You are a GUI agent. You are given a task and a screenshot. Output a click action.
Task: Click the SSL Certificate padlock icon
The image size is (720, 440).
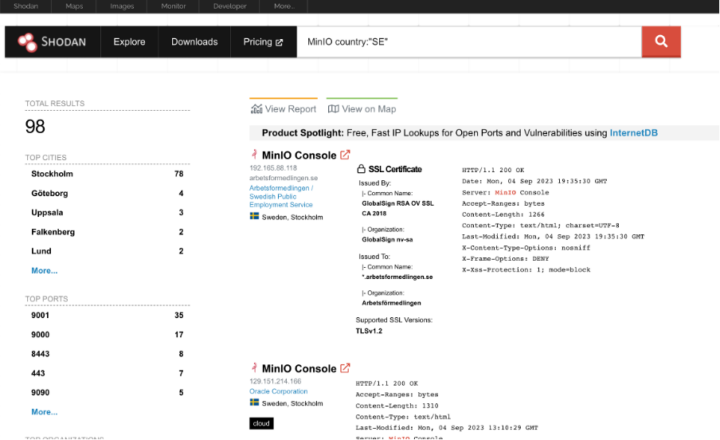click(361, 169)
